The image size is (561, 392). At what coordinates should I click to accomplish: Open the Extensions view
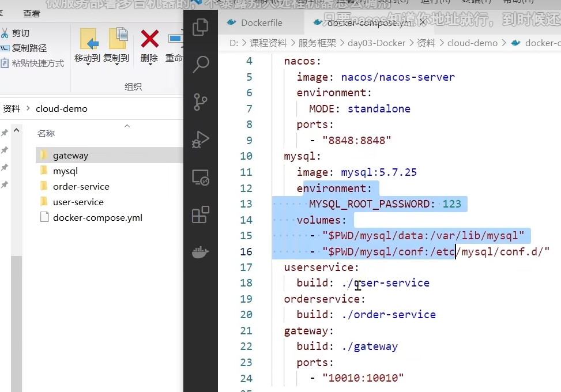click(x=200, y=215)
